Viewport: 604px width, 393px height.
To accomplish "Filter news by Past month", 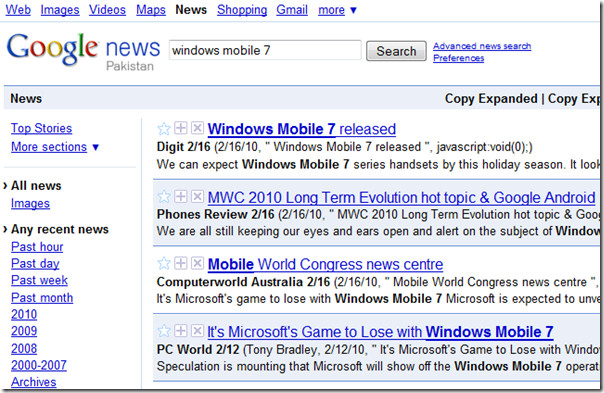I will click(x=42, y=297).
